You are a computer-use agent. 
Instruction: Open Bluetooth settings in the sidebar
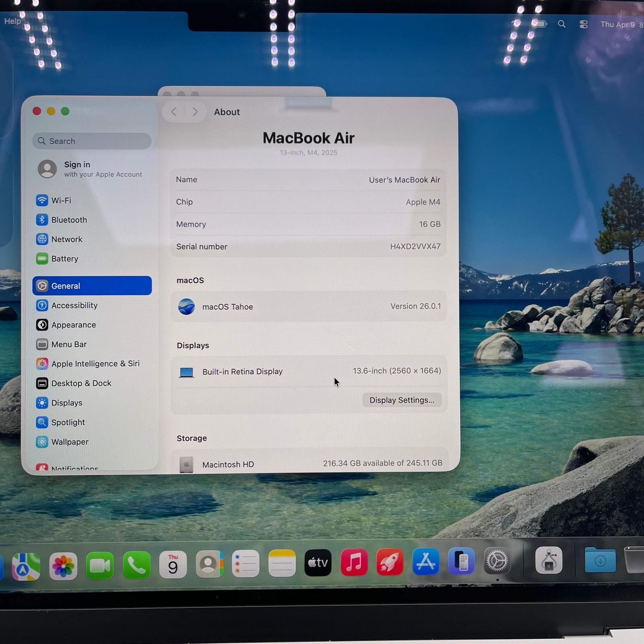pyautogui.click(x=92, y=220)
